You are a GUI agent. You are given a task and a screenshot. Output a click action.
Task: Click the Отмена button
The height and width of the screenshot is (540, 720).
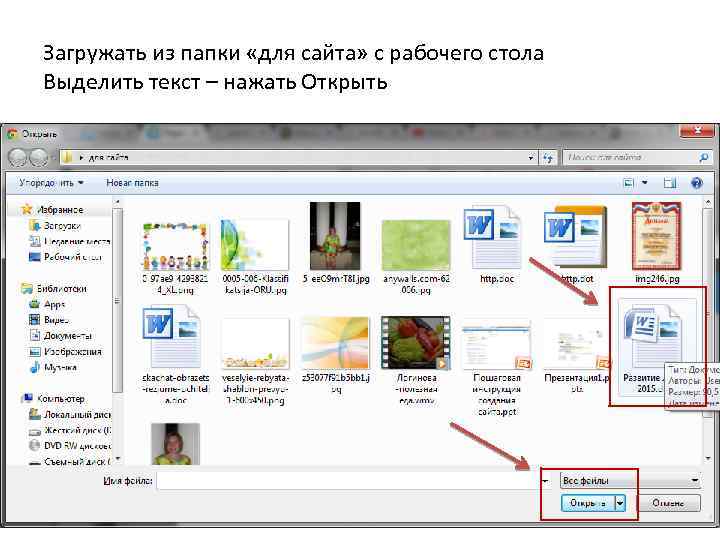(669, 503)
